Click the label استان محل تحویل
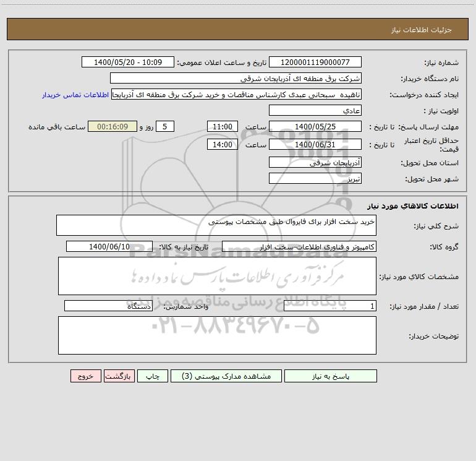This screenshot has width=476, height=461. [430, 163]
